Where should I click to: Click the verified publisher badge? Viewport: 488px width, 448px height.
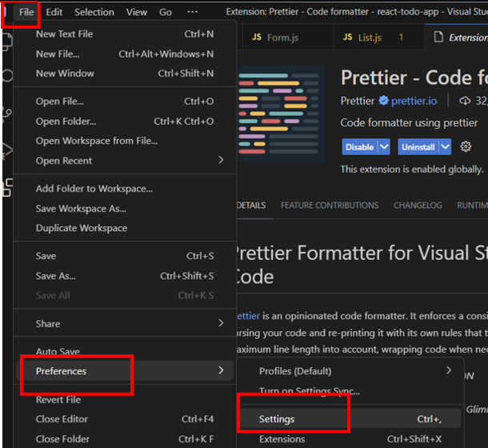click(383, 101)
